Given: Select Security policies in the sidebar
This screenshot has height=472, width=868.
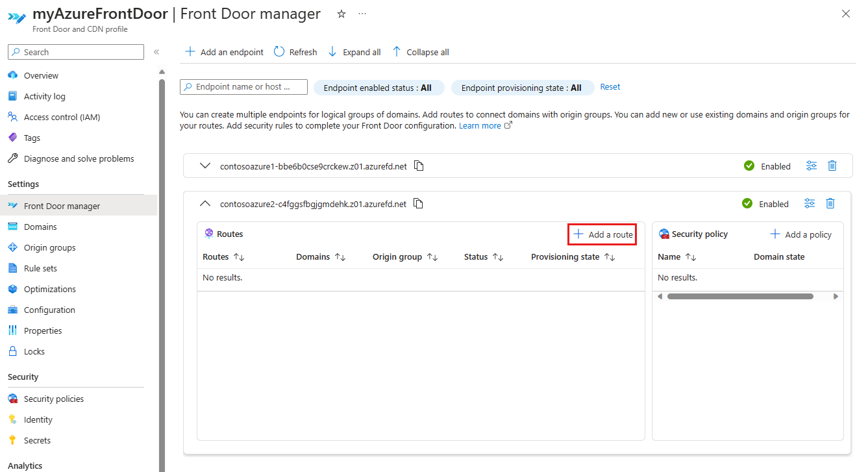Looking at the screenshot, I should [x=54, y=399].
